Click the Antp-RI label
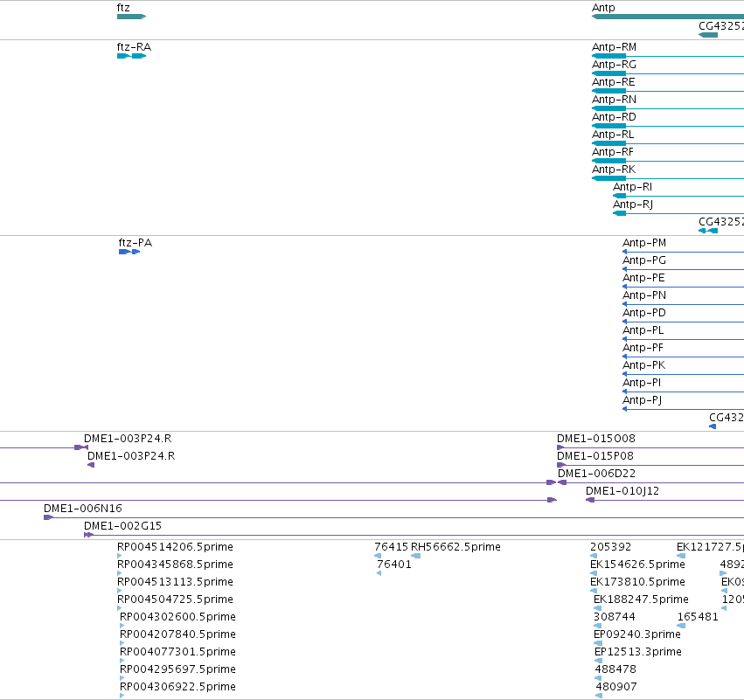 tap(632, 187)
